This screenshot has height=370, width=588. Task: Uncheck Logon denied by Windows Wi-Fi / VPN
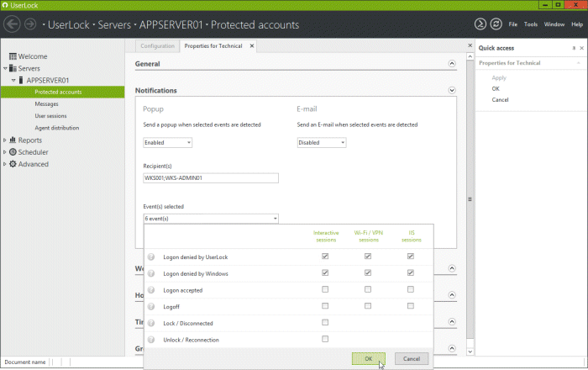click(368, 272)
